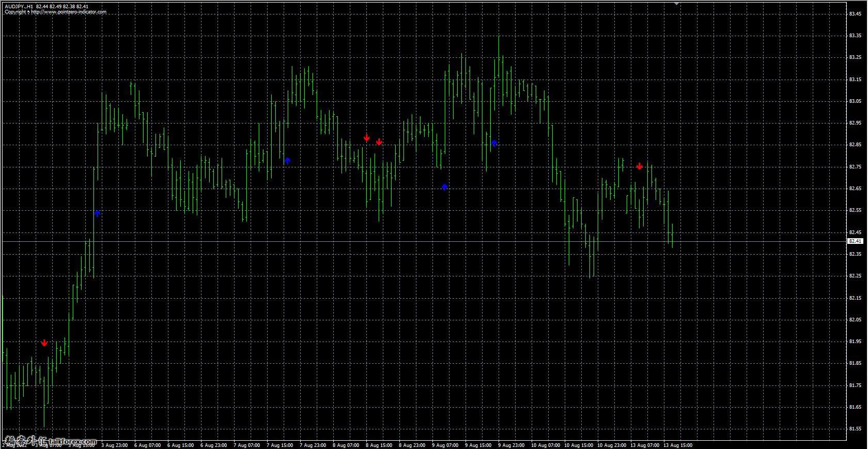
Task: Click time label 3 Aug 23:00
Action: 114,445
